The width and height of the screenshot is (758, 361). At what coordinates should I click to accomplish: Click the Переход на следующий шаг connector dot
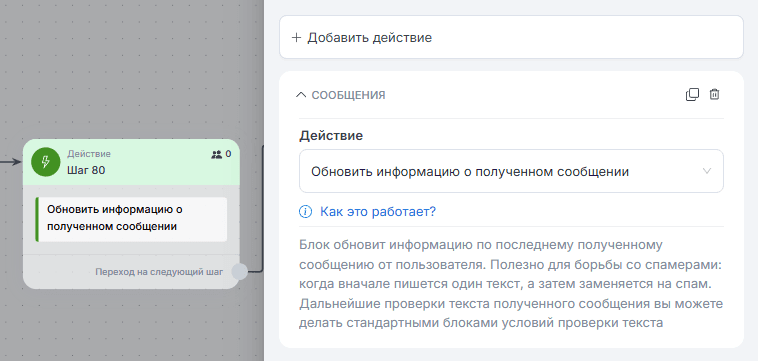coord(239,272)
